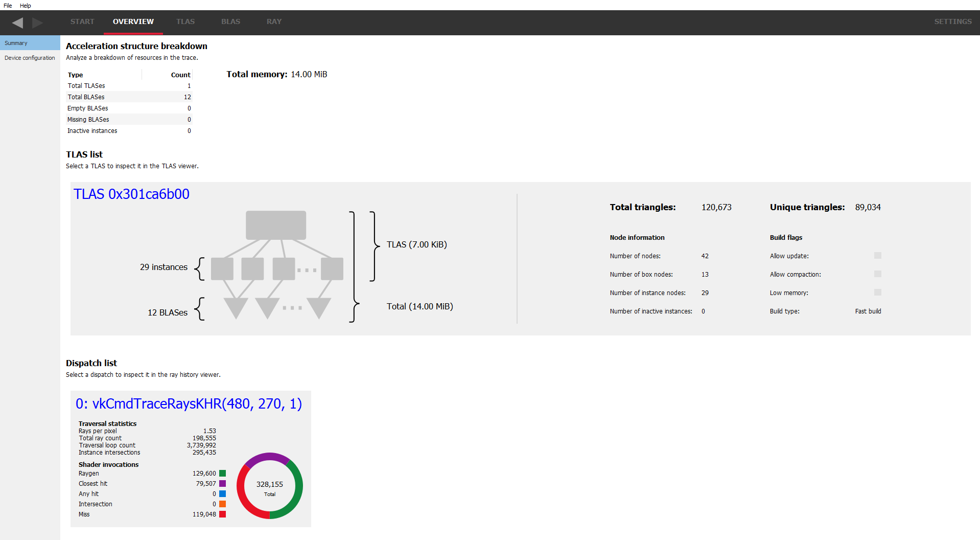Click the Raygen count 129,600
Image resolution: width=980 pixels, height=540 pixels.
204,474
